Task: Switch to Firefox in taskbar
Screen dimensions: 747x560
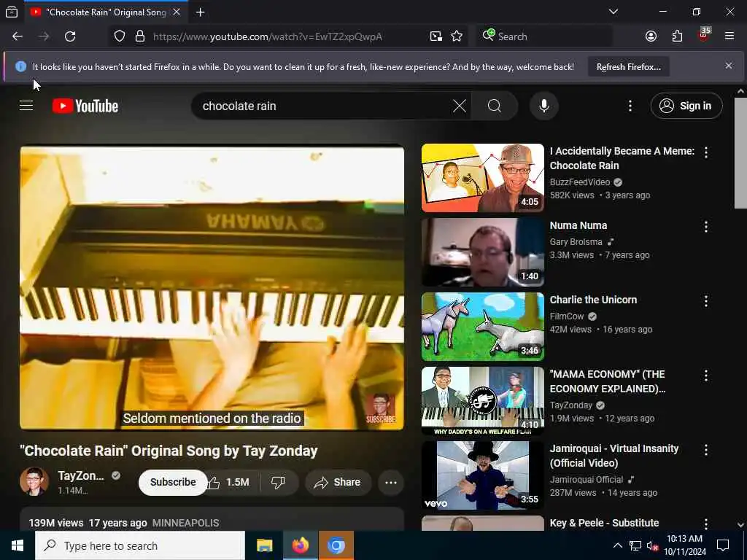Action: [x=300, y=545]
